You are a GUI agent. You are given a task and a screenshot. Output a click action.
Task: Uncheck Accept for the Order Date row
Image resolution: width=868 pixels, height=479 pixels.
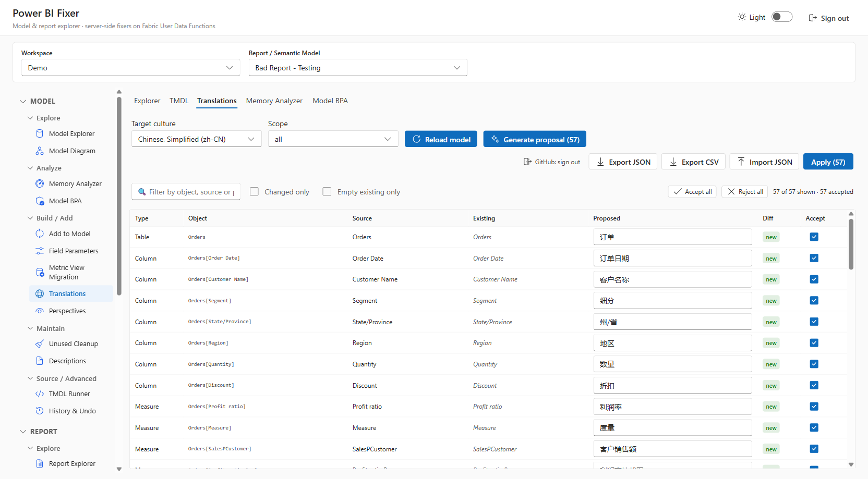(814, 258)
